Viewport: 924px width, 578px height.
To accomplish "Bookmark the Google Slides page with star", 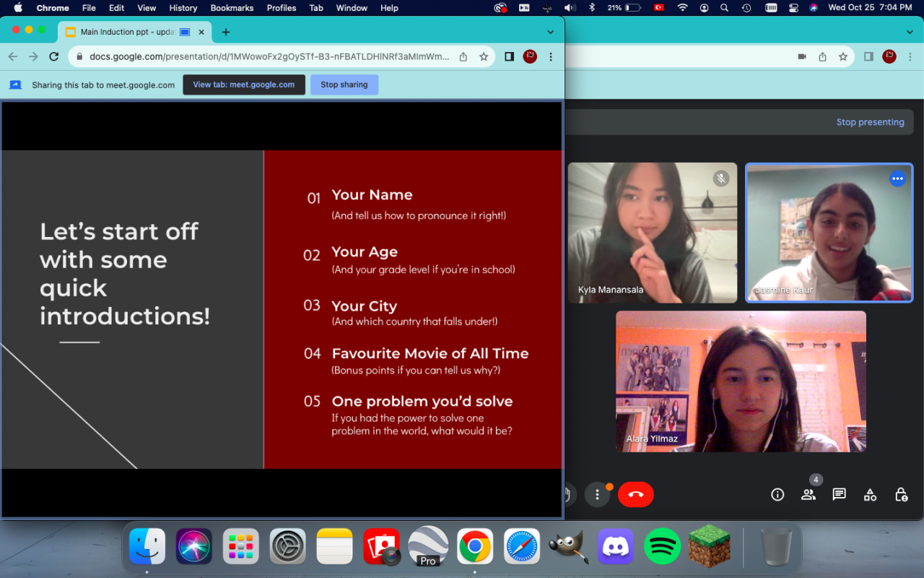I will point(484,57).
